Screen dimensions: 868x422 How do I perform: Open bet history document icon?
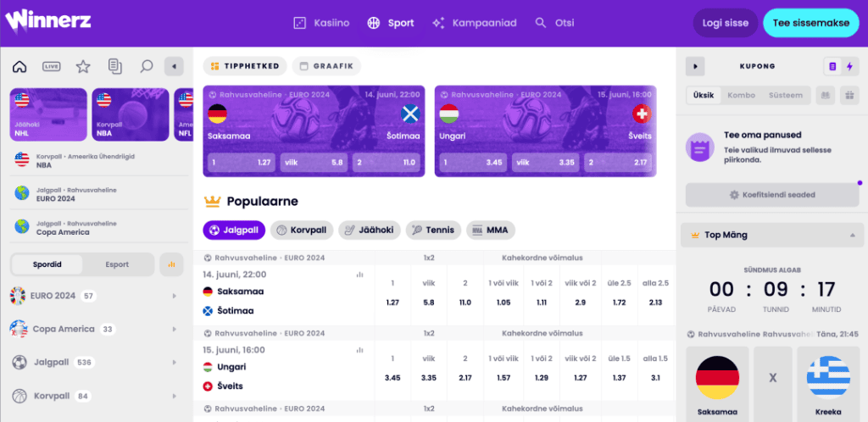[115, 67]
